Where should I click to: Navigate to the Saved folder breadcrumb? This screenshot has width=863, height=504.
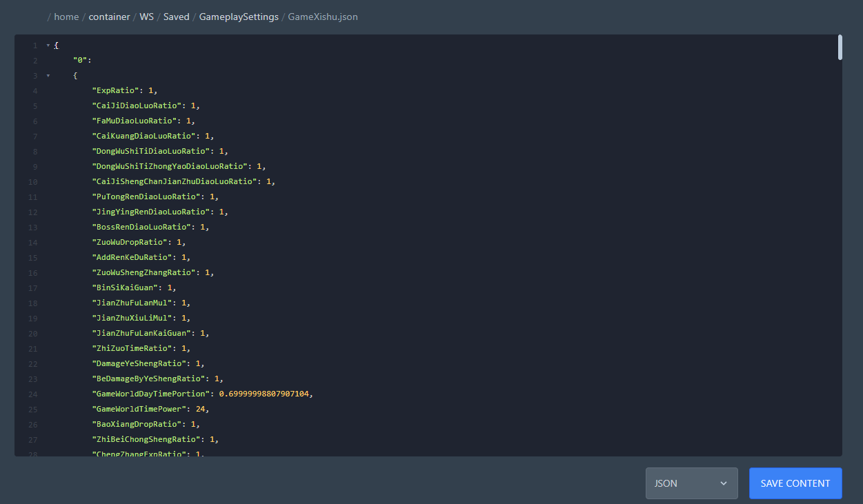(x=176, y=17)
